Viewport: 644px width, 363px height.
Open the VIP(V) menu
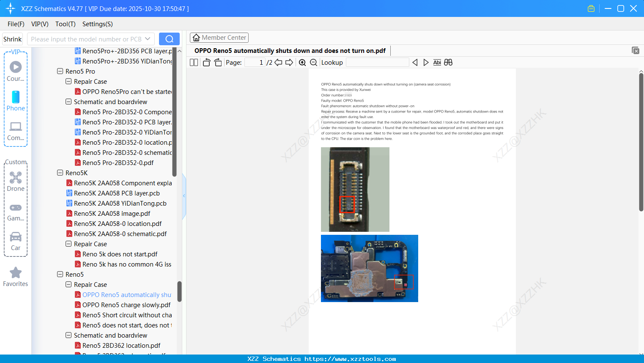click(40, 24)
